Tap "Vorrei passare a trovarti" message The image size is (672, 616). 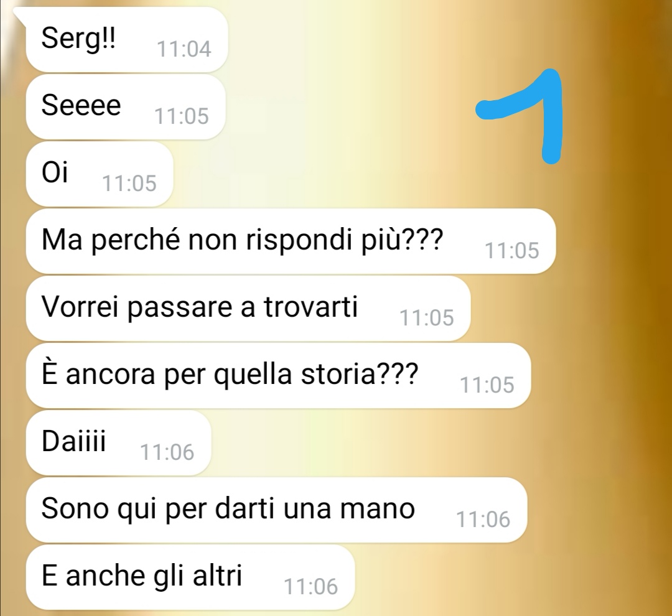[x=248, y=308]
